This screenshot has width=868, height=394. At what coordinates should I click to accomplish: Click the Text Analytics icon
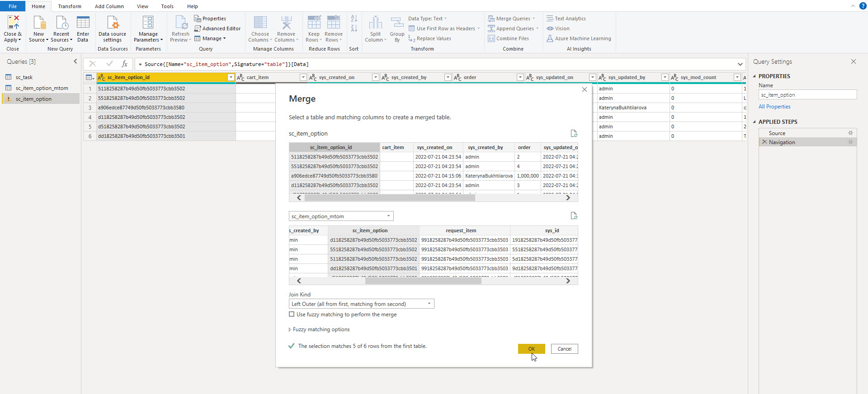pyautogui.click(x=550, y=19)
